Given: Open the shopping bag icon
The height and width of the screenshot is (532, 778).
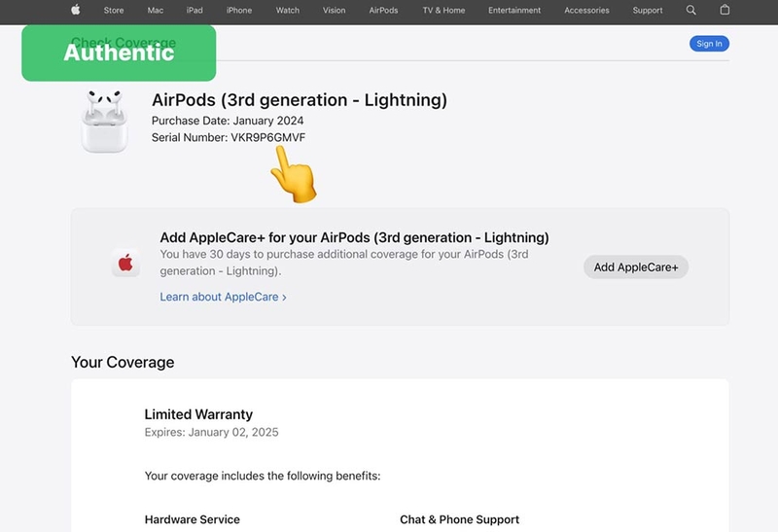Looking at the screenshot, I should (x=725, y=10).
